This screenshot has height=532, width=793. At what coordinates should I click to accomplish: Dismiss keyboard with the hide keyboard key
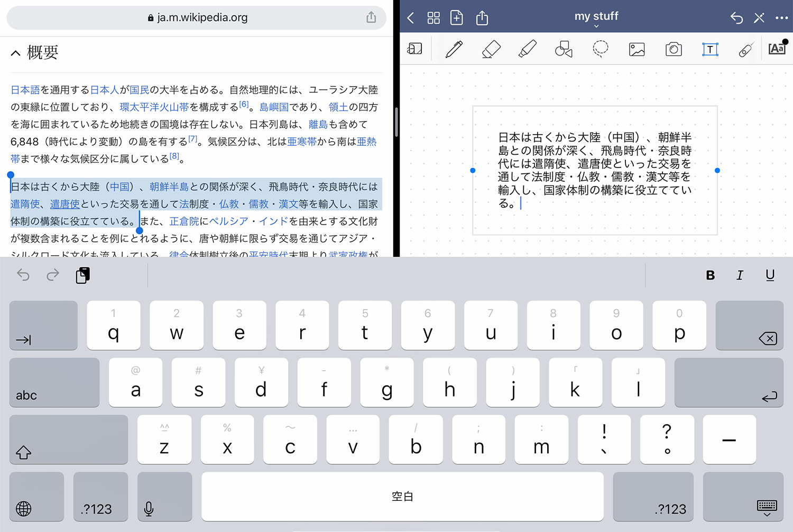tap(743, 497)
